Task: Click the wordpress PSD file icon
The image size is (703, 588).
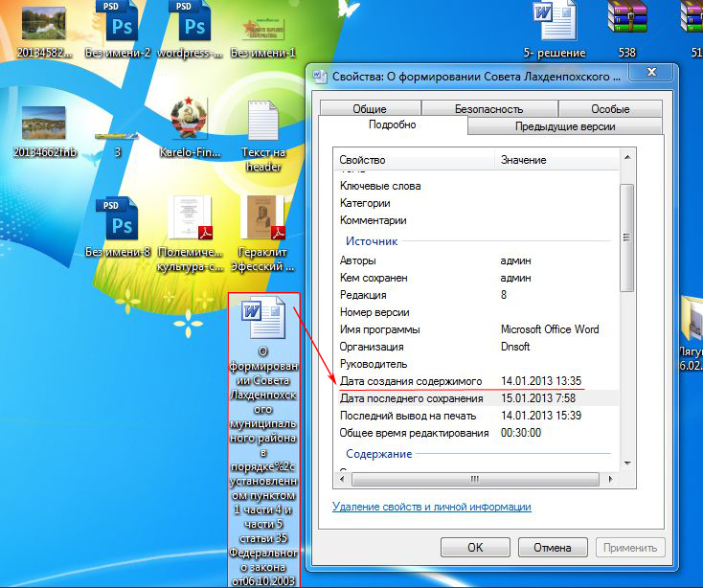Action: (x=192, y=21)
